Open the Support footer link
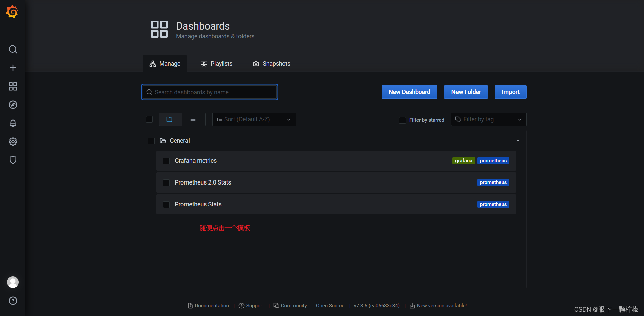The height and width of the screenshot is (316, 644). 251,306
